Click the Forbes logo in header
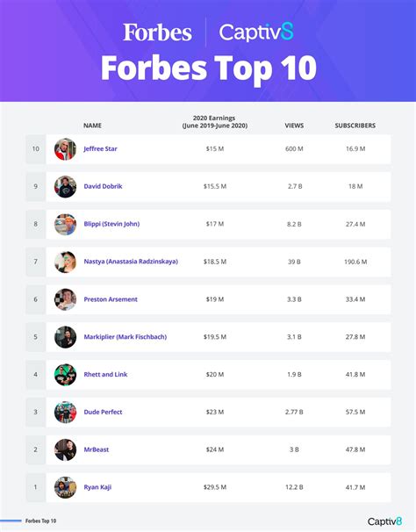 [x=157, y=32]
